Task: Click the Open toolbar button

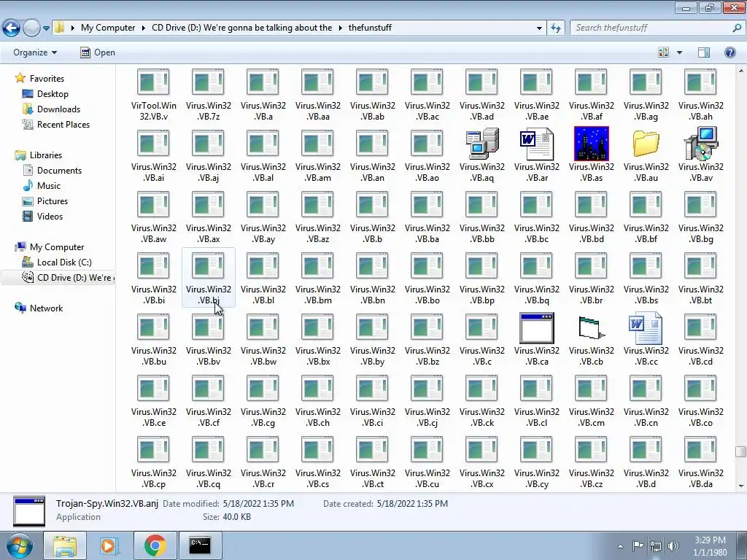Action: [x=98, y=52]
